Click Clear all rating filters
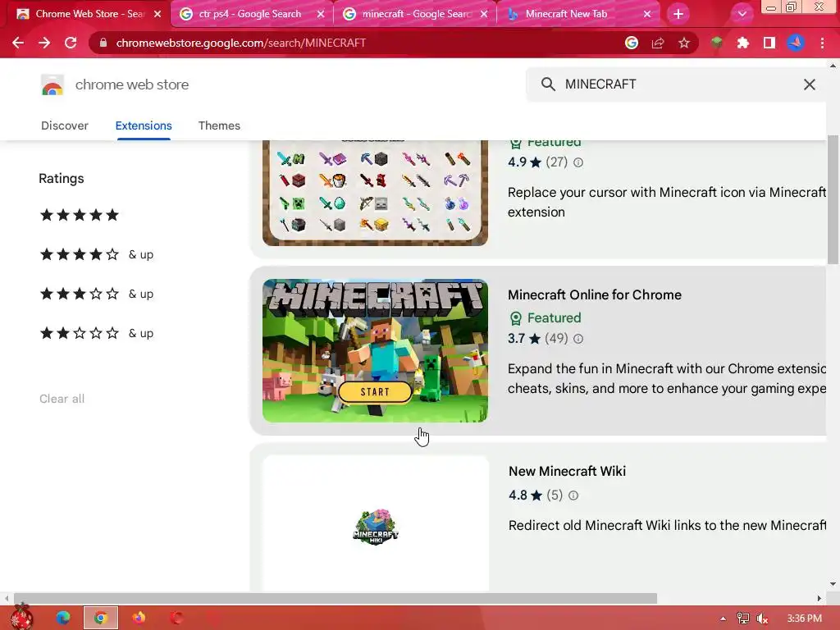The image size is (840, 630). (x=62, y=399)
